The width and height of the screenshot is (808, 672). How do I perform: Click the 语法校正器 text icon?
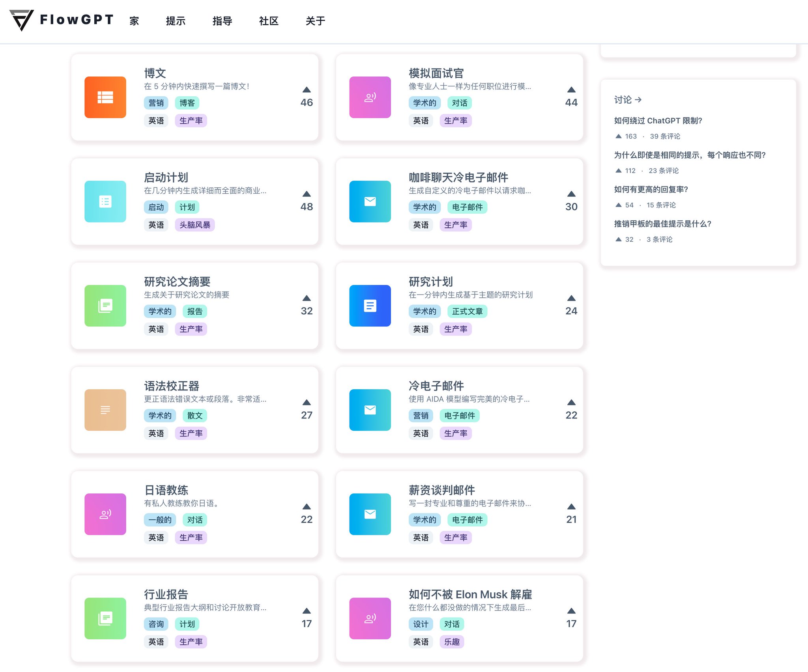coord(105,410)
